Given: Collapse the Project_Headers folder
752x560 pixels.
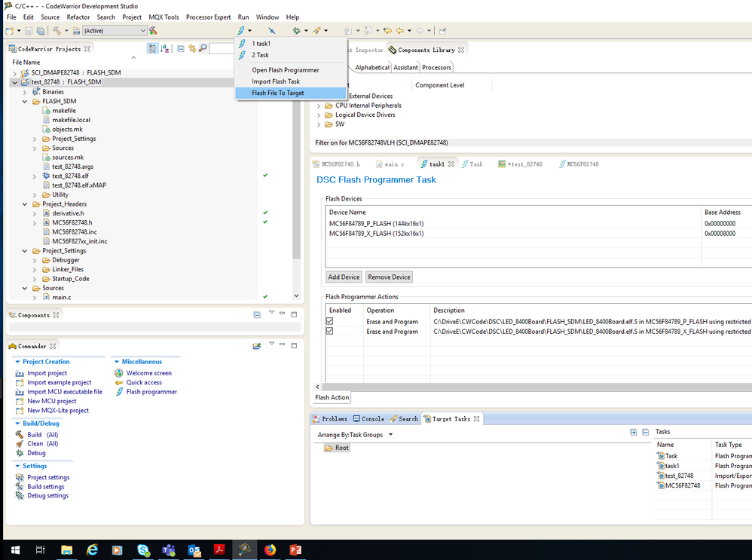Looking at the screenshot, I should [x=24, y=204].
